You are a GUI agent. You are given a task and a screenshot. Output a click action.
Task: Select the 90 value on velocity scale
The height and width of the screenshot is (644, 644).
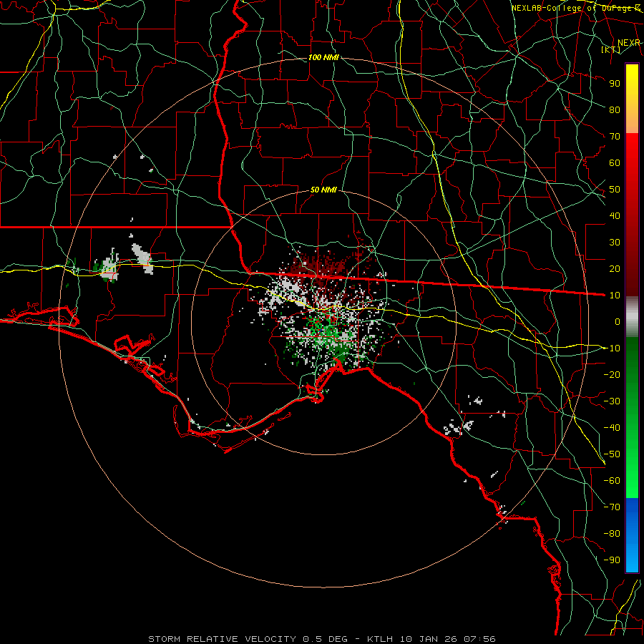pyautogui.click(x=615, y=84)
